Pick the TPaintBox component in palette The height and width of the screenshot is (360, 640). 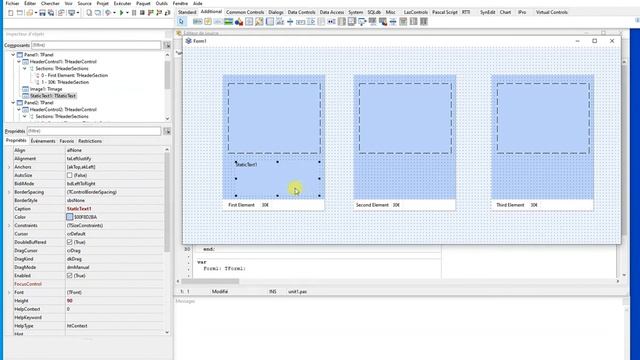[259, 21]
